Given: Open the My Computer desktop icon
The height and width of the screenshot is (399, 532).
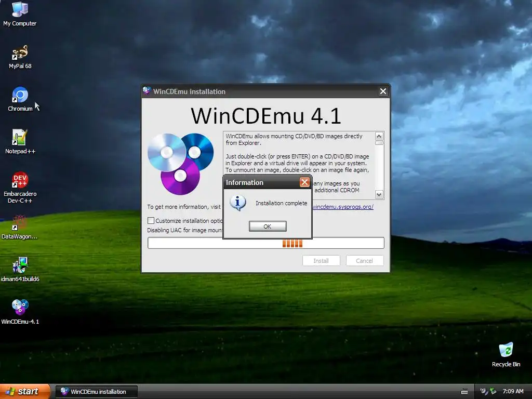Looking at the screenshot, I should coord(20,14).
